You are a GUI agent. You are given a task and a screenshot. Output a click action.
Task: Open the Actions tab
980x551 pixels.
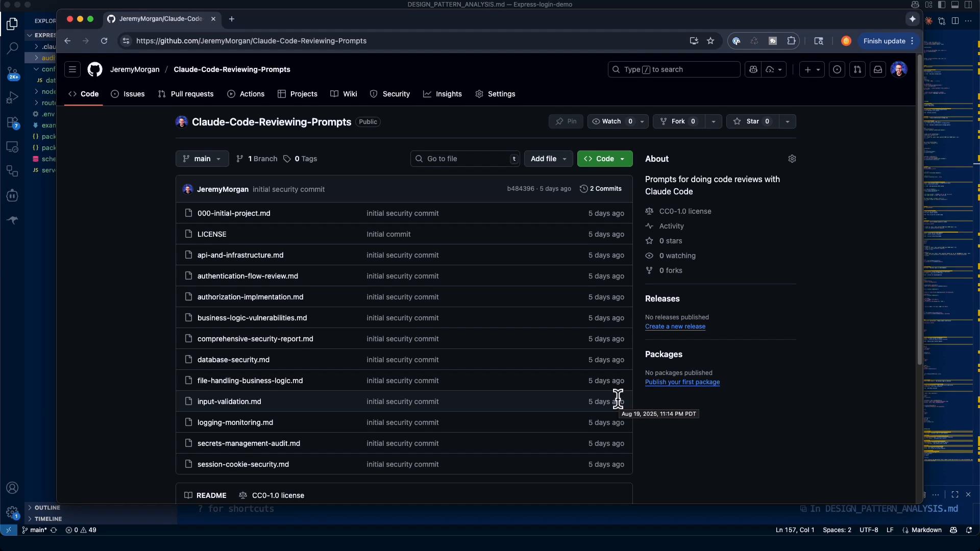click(246, 94)
